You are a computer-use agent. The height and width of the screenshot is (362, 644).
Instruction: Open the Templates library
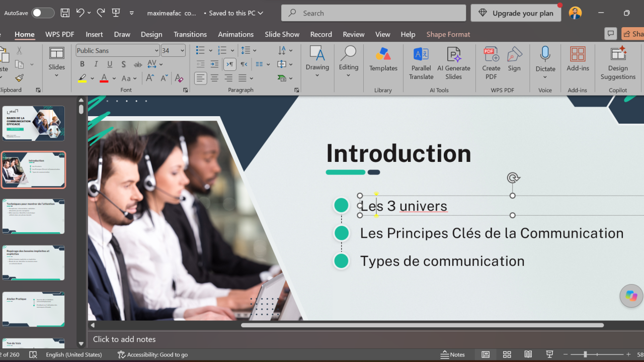pyautogui.click(x=383, y=59)
